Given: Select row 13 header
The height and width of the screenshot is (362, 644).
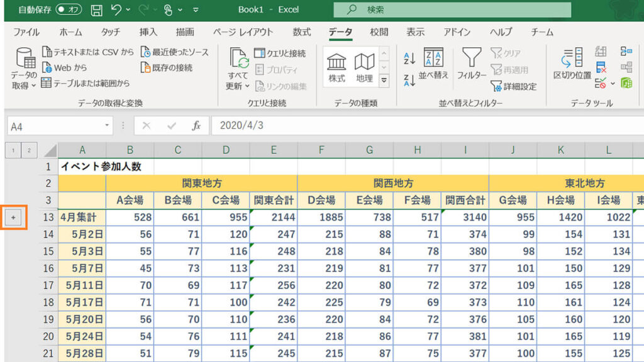Looking at the screenshot, I should 48,217.
